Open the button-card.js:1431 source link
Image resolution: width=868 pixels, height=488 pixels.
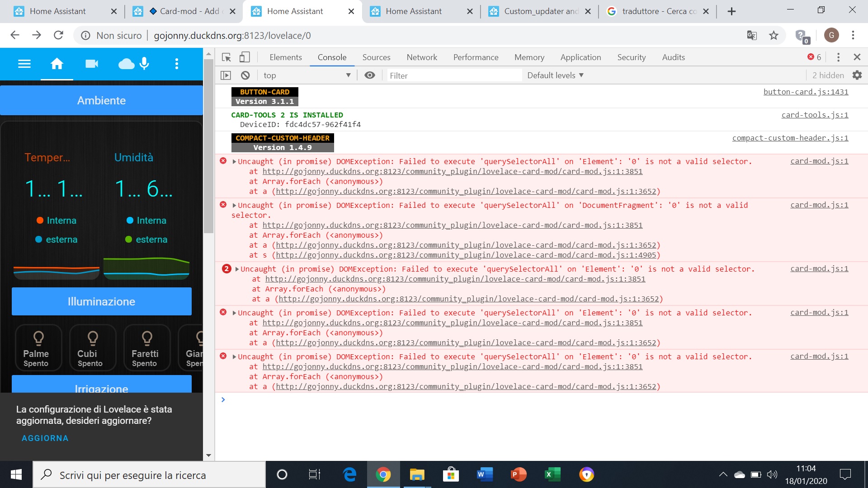pyautogui.click(x=806, y=92)
